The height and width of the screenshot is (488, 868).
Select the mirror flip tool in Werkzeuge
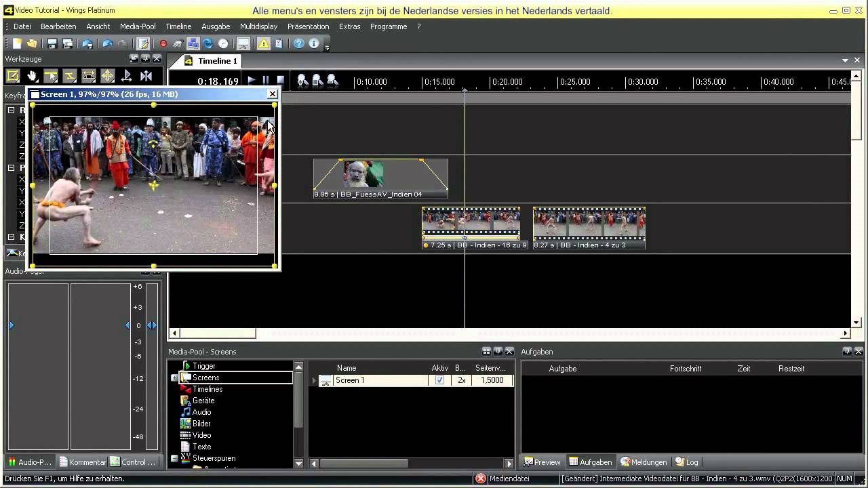[x=146, y=76]
